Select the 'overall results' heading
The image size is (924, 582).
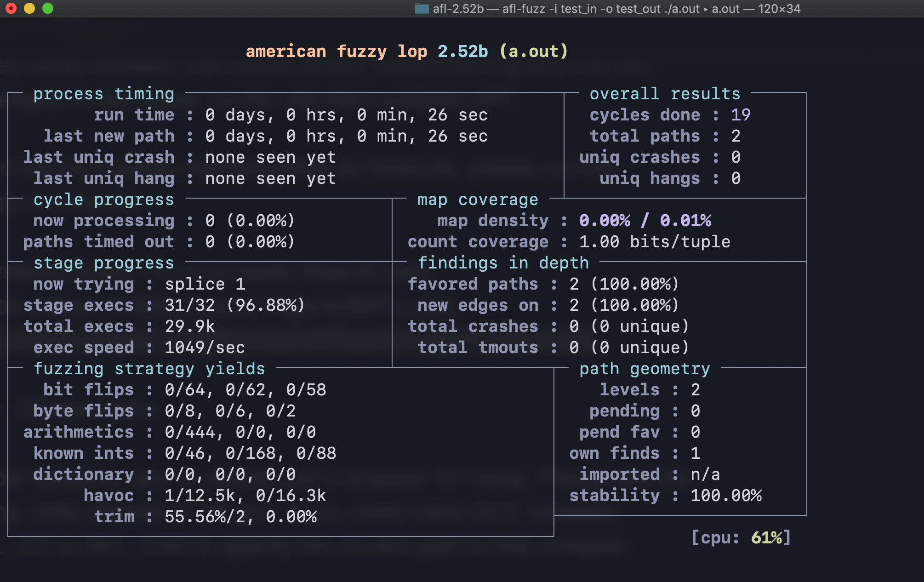click(665, 94)
